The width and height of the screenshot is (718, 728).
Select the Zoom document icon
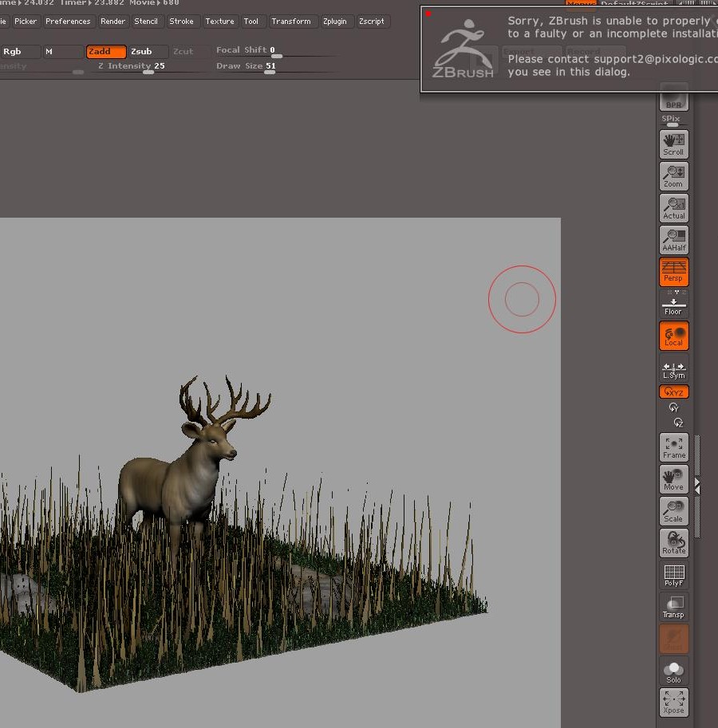[x=673, y=176]
